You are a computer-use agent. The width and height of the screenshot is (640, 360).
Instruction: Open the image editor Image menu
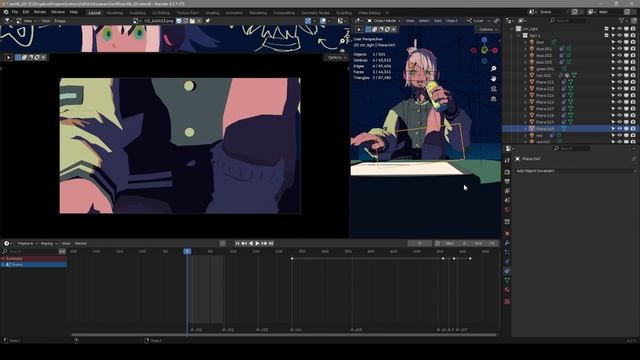pyautogui.click(x=60, y=21)
